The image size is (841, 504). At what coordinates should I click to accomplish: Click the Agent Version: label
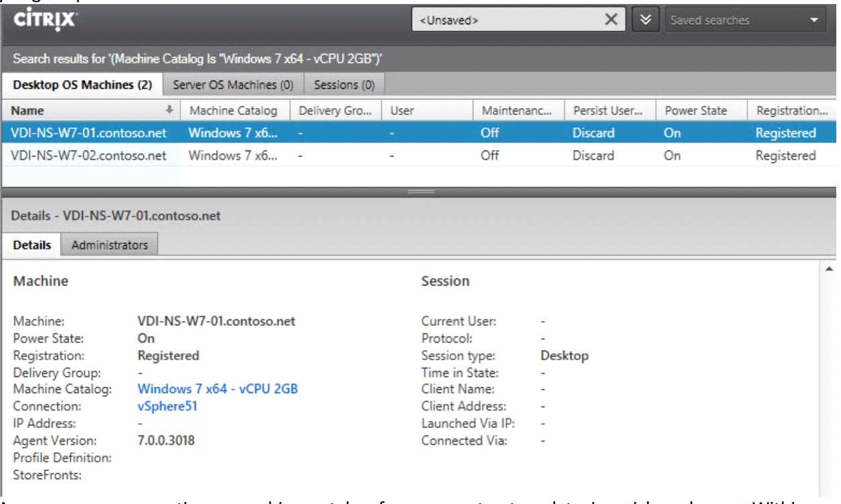tap(54, 441)
